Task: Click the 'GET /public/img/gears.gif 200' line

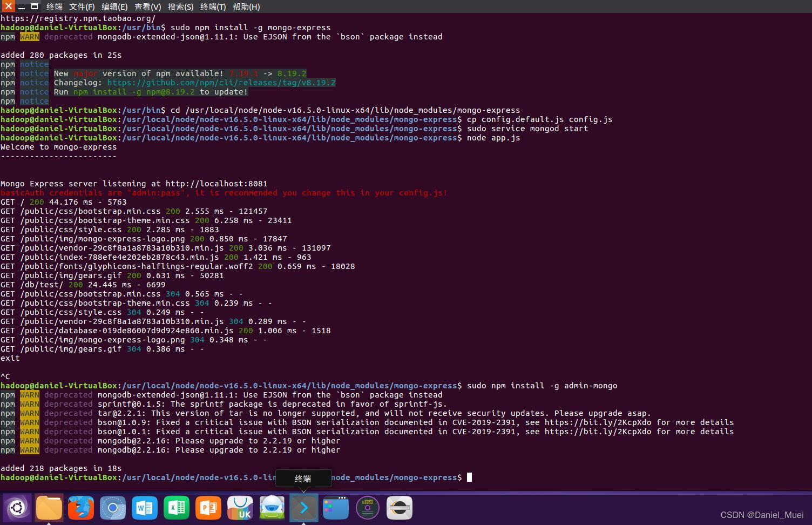Action: pyautogui.click(x=112, y=275)
